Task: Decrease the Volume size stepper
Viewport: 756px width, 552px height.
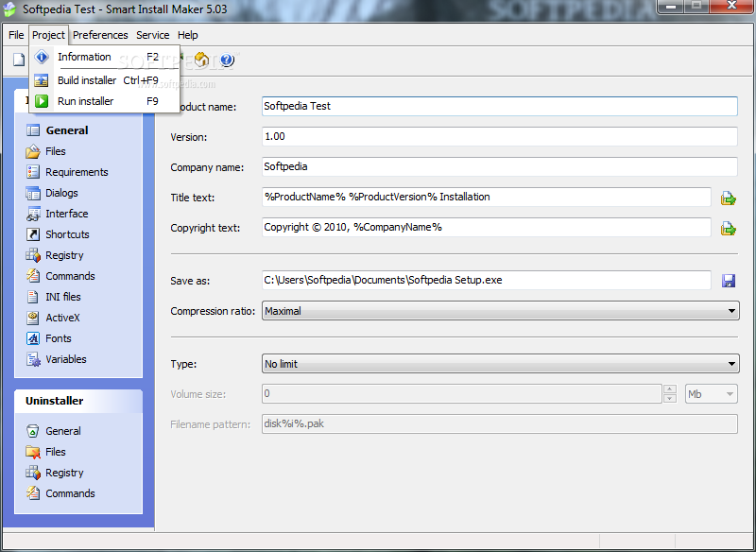Action: 670,398
